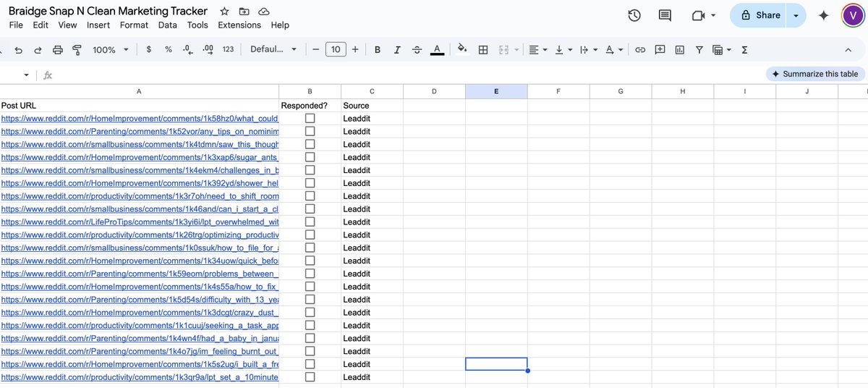Open the Insert menu
The width and height of the screenshot is (868, 388).
point(98,25)
